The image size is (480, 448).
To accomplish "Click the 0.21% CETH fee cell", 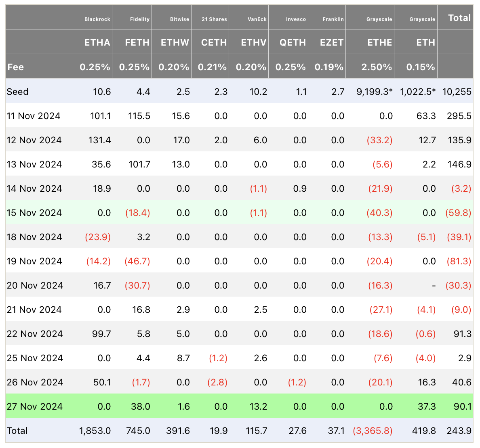I will 212,67.
